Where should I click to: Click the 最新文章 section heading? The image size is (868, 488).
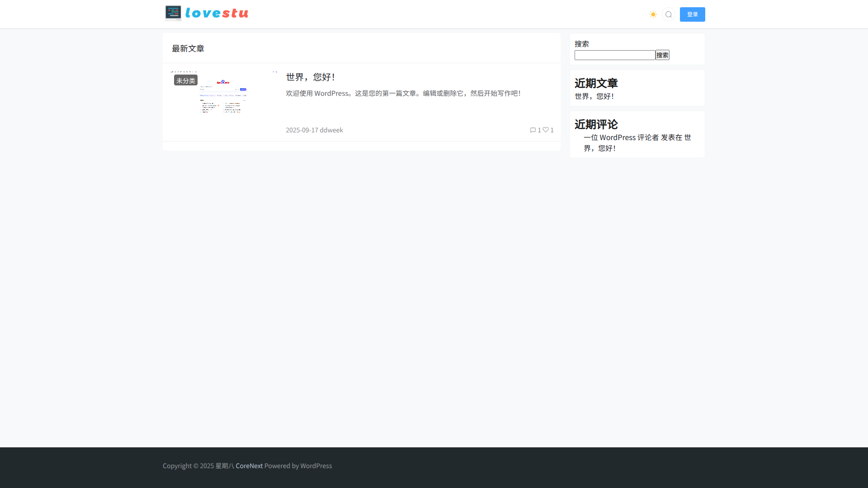188,48
